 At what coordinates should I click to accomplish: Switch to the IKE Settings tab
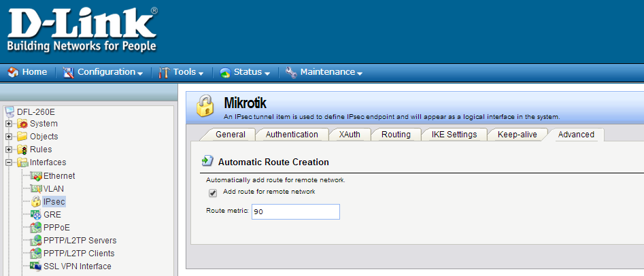454,135
